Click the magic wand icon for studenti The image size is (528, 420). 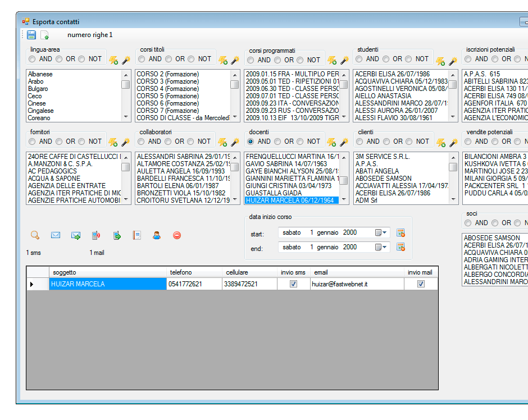[x=453, y=61]
